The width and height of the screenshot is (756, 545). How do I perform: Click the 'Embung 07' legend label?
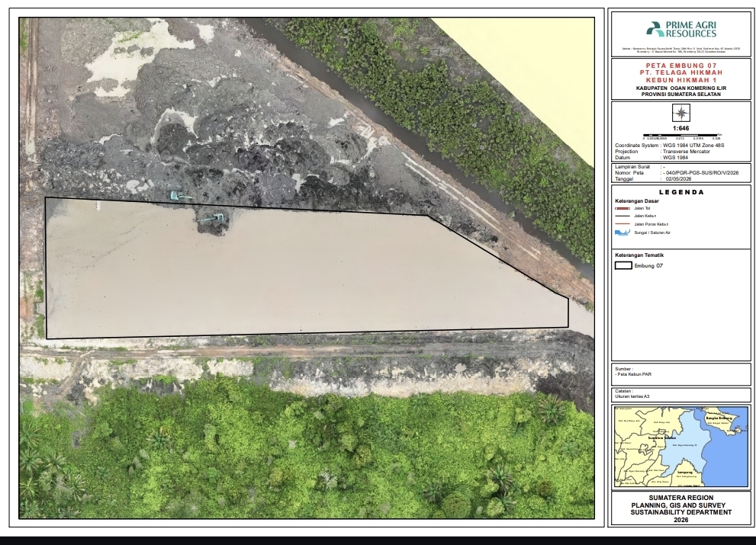648,266
